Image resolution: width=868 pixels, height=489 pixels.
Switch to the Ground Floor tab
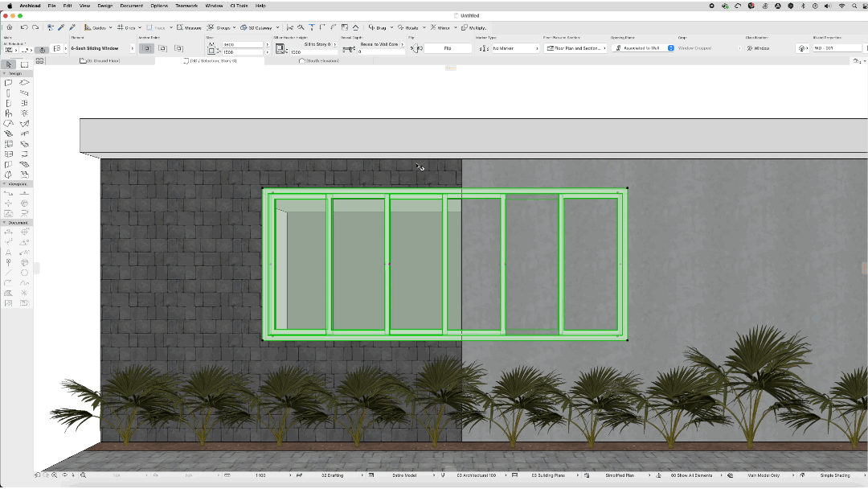(x=100, y=61)
